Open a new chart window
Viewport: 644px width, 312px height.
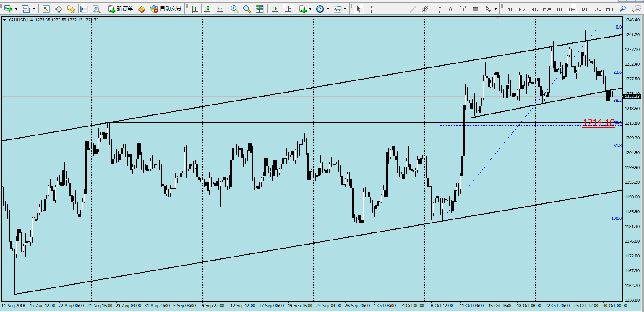8,8
